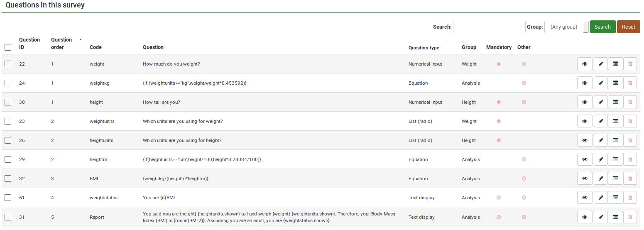
Task: Open summary icon for weightstatus question
Action: [615, 198]
